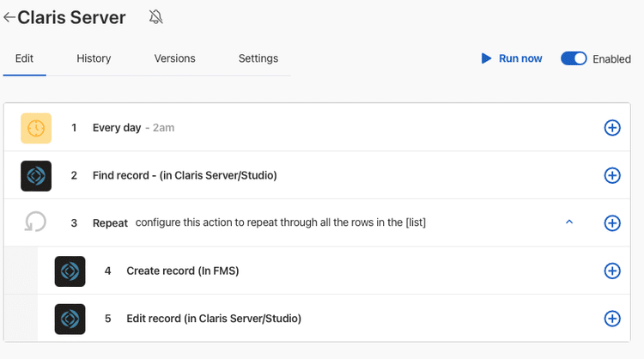The height and width of the screenshot is (359, 644).
Task: Click the back arrow beside Claris Server
Action: tap(9, 17)
